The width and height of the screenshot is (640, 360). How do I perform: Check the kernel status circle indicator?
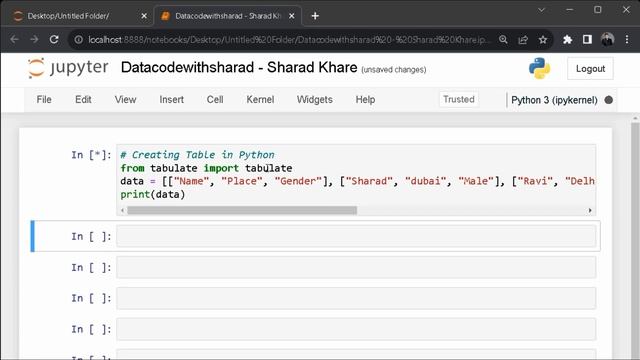[x=608, y=100]
